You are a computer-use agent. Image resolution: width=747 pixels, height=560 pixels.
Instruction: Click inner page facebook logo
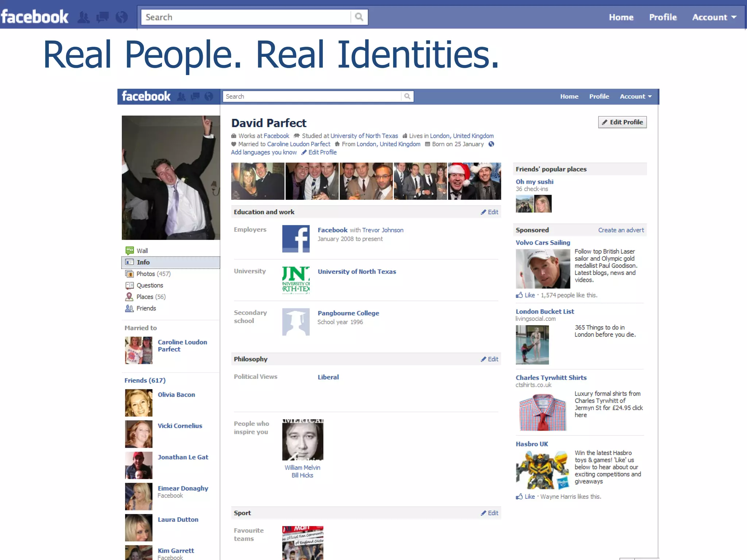click(x=146, y=96)
